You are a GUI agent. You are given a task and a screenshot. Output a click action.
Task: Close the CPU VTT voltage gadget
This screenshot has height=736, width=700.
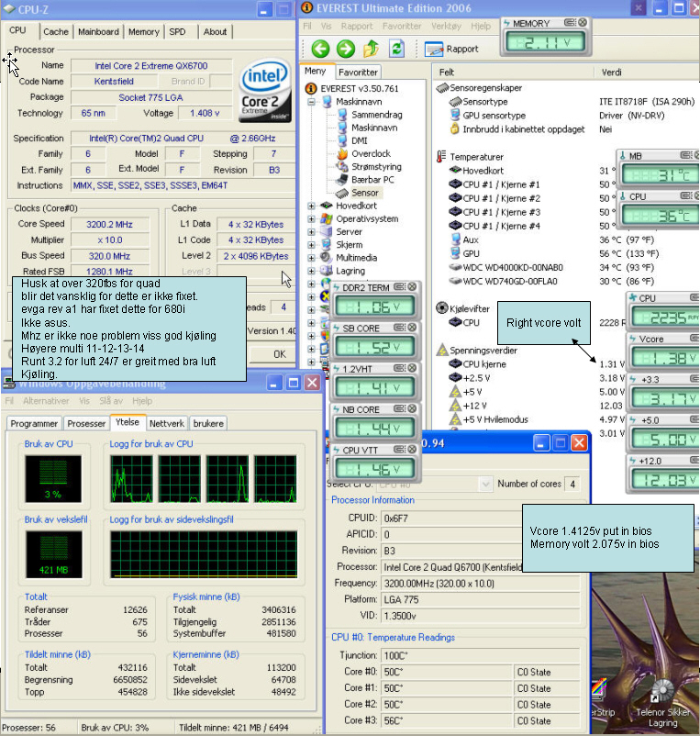point(412,449)
